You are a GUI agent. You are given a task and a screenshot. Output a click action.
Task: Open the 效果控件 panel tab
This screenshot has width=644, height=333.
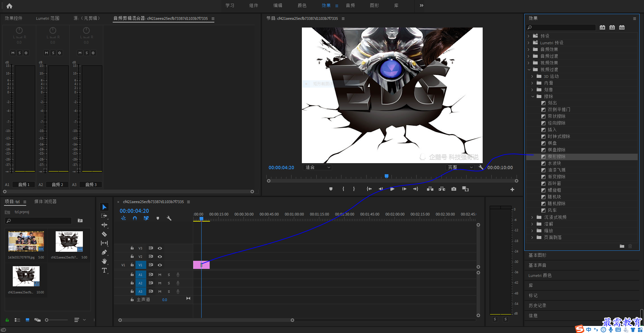13,18
